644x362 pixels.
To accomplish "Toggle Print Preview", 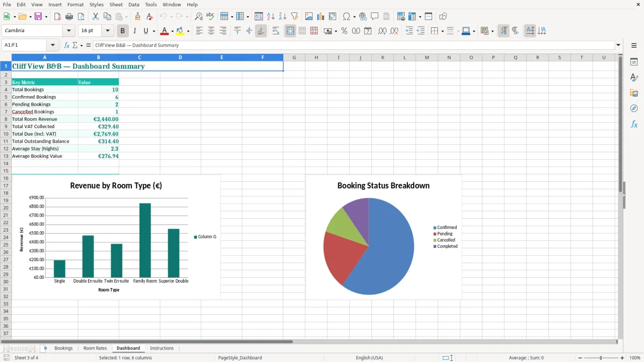I will (x=80, y=17).
